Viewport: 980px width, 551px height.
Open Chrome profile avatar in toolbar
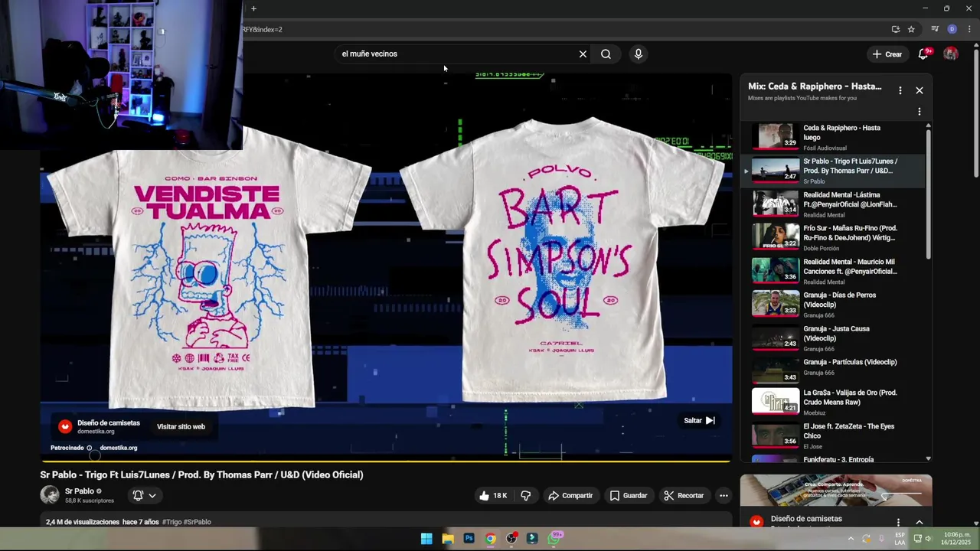(952, 29)
